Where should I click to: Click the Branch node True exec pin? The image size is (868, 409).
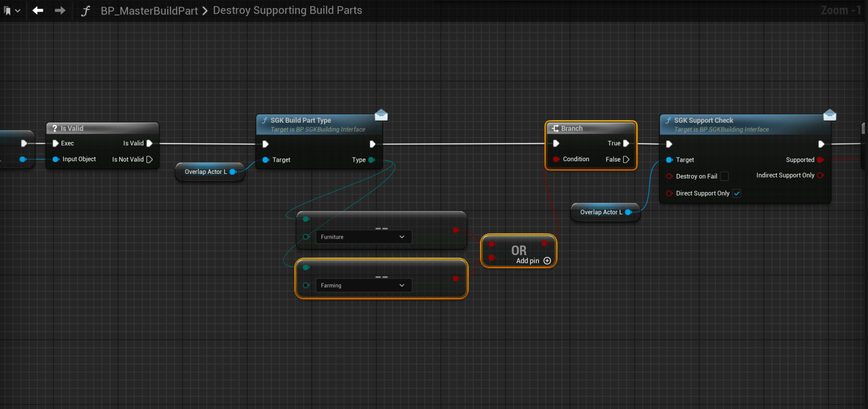pos(626,143)
